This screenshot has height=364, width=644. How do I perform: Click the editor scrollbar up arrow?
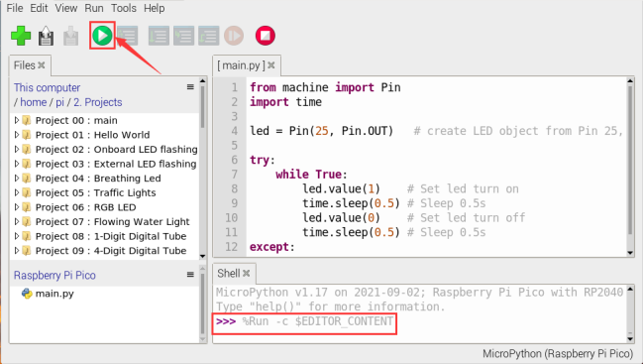pos(630,81)
